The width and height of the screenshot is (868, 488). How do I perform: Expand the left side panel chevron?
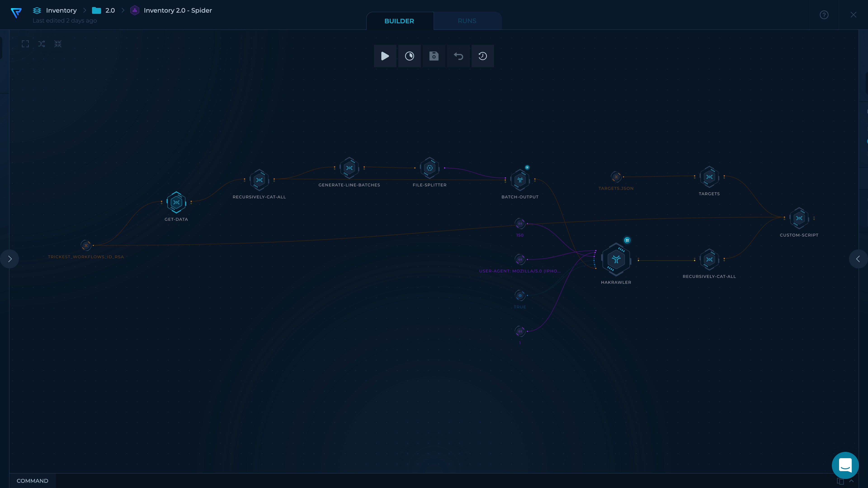coord(10,259)
